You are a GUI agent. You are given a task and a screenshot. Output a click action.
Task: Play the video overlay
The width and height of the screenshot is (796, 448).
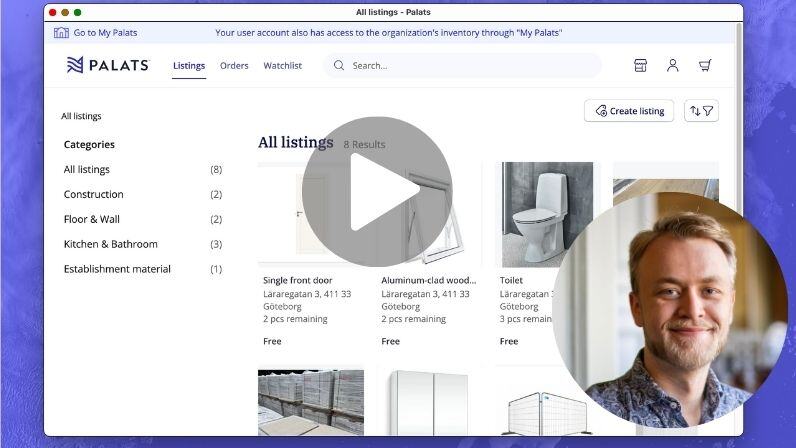[377, 191]
